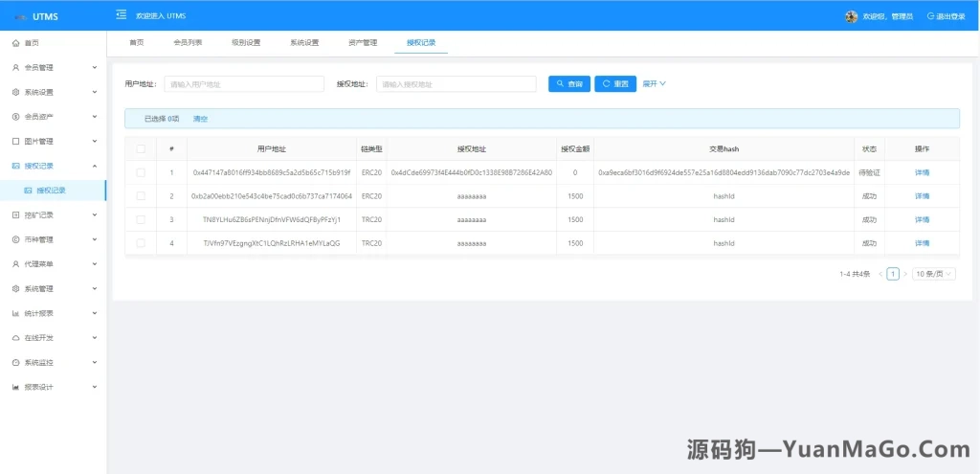Expand the 会员资产 chevron
The image size is (980, 474).
[x=95, y=116]
